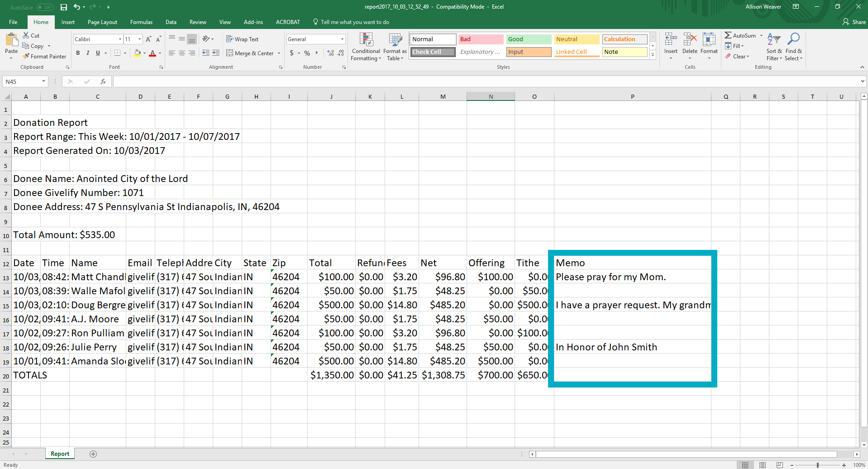Switch to the Formulas tab
The width and height of the screenshot is (868, 469).
point(141,22)
